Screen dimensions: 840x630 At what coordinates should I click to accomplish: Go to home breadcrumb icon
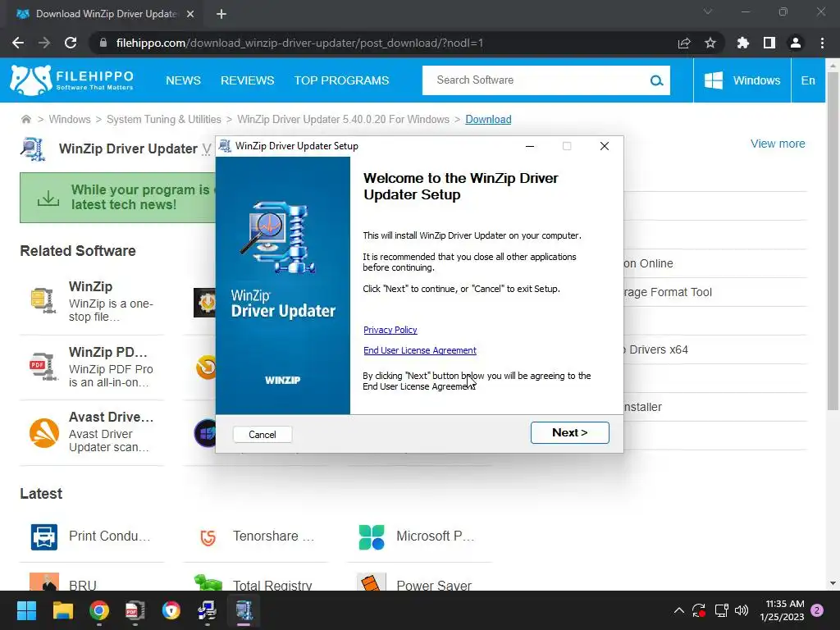pos(25,119)
